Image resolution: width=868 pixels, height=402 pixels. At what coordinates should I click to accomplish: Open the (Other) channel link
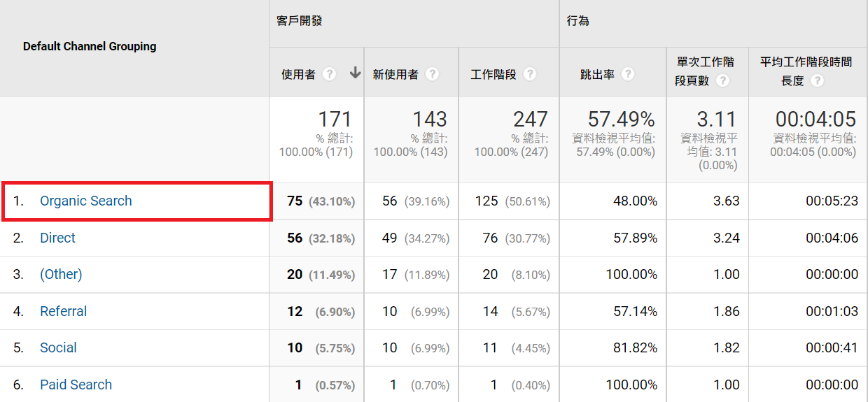[x=61, y=274]
